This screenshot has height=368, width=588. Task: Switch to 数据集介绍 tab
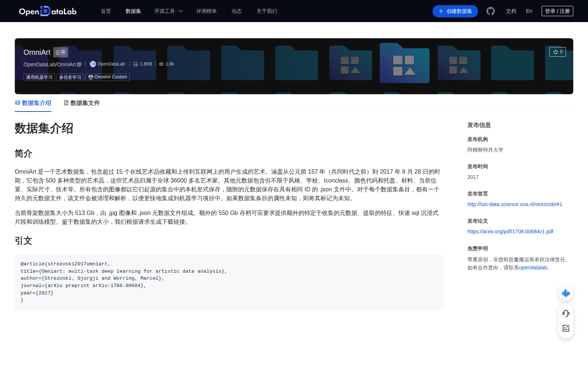tap(33, 103)
